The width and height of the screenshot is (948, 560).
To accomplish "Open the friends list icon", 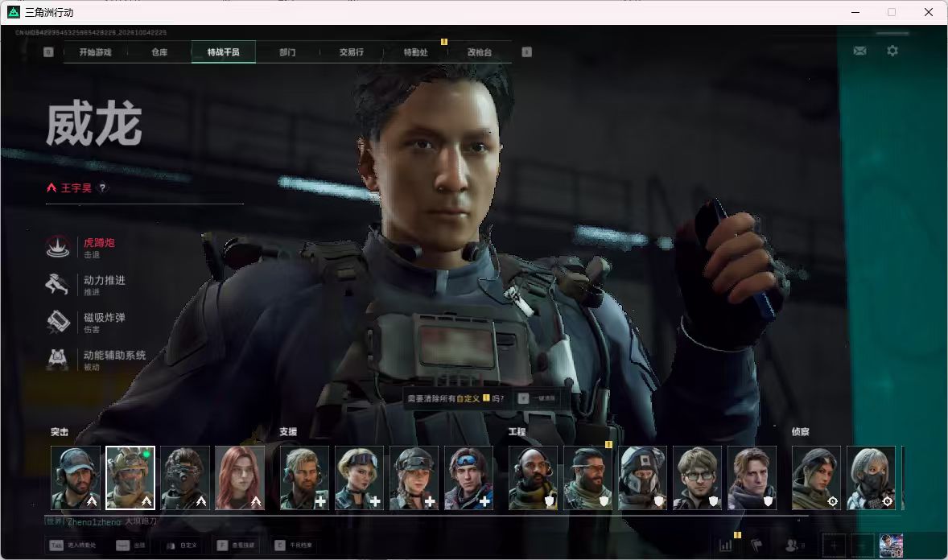I will 793,546.
